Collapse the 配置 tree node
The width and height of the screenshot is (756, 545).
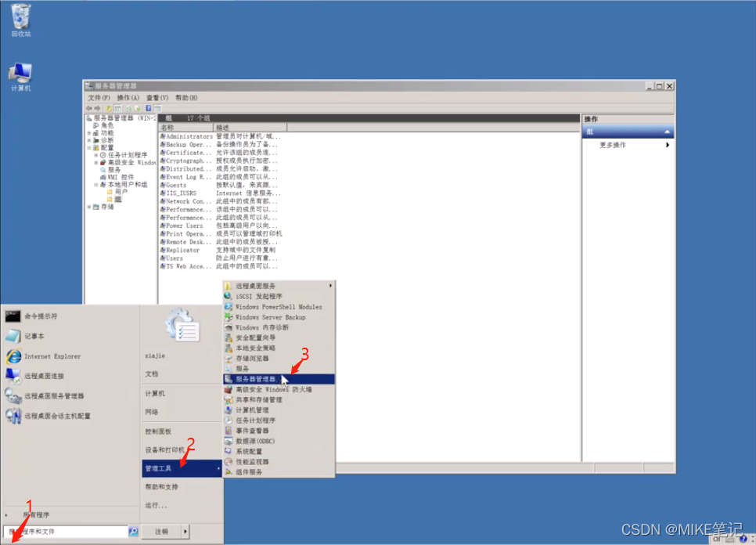tap(89, 147)
